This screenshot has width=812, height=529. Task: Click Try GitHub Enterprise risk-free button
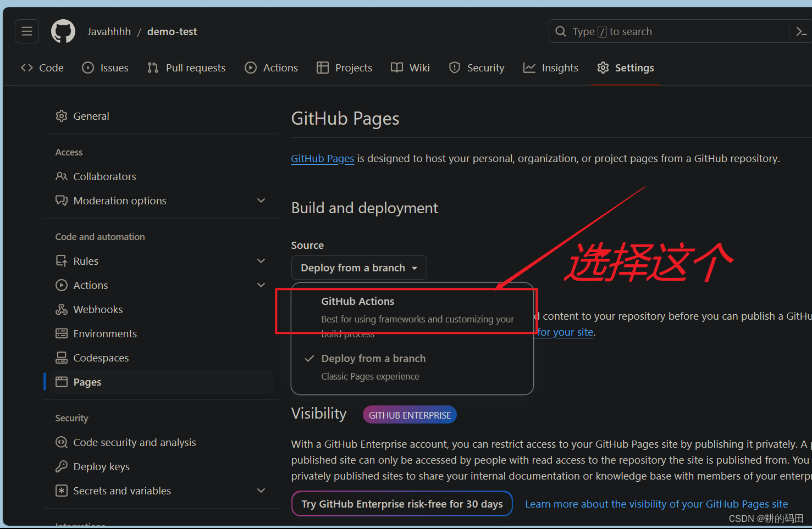[x=401, y=504]
